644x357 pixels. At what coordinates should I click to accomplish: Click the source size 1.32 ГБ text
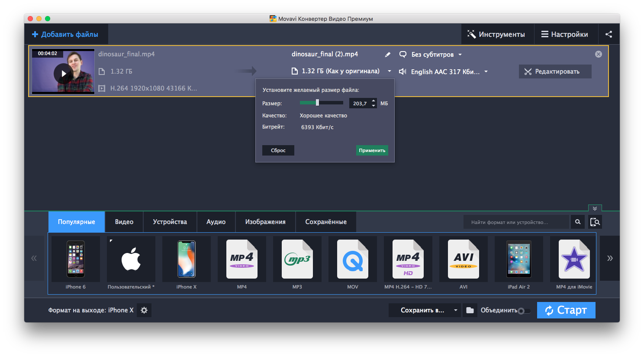(x=121, y=71)
